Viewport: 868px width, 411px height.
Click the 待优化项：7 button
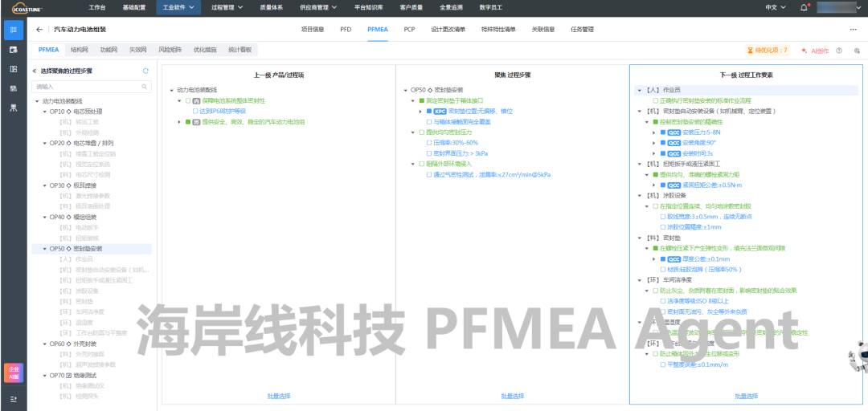[768, 51]
